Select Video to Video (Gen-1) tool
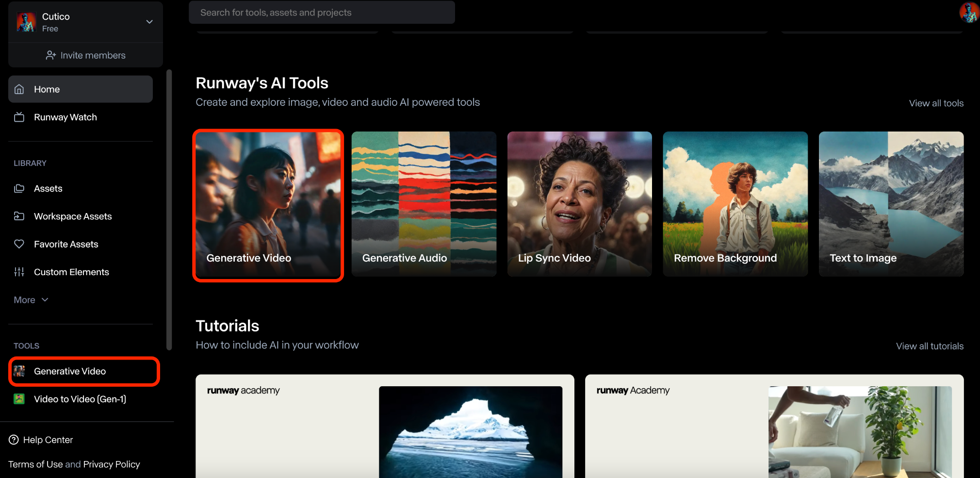This screenshot has height=478, width=980. pyautogui.click(x=81, y=399)
